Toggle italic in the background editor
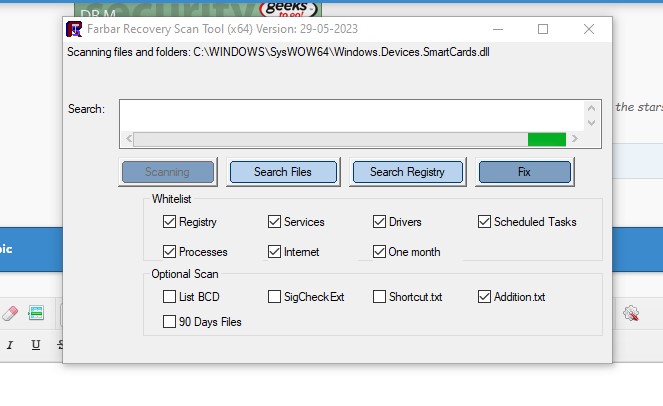Screen dimensions: 663x406 point(10,345)
